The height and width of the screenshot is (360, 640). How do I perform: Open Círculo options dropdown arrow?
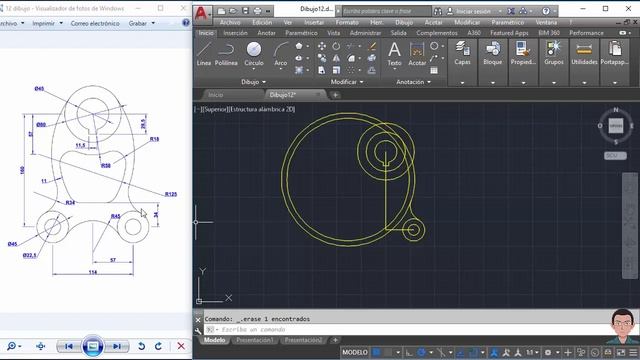pyautogui.click(x=253, y=69)
